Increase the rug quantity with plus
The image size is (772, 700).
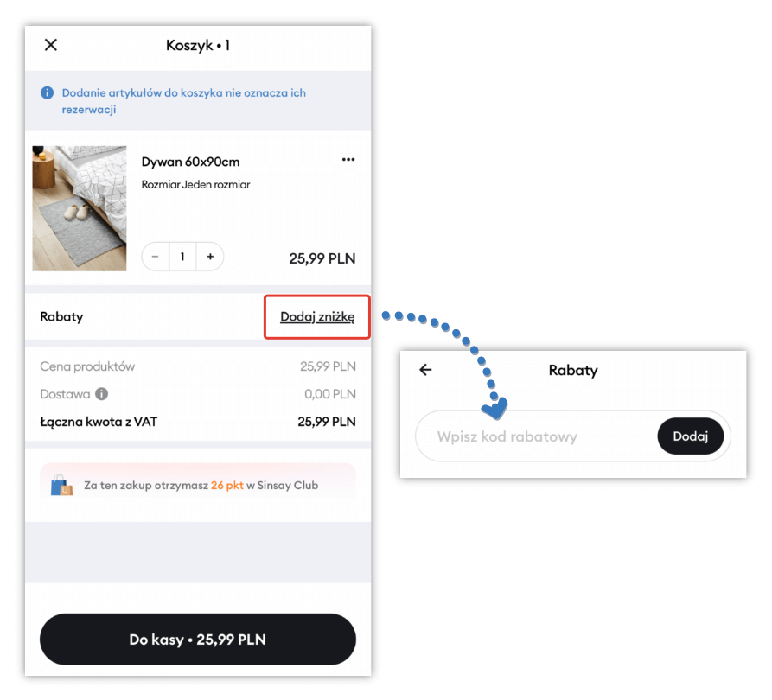coord(210,257)
